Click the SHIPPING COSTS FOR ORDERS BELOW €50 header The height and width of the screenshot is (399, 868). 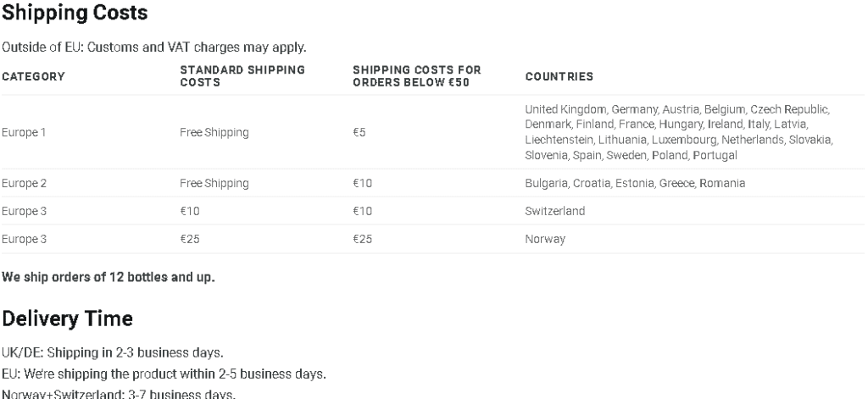[x=417, y=76]
